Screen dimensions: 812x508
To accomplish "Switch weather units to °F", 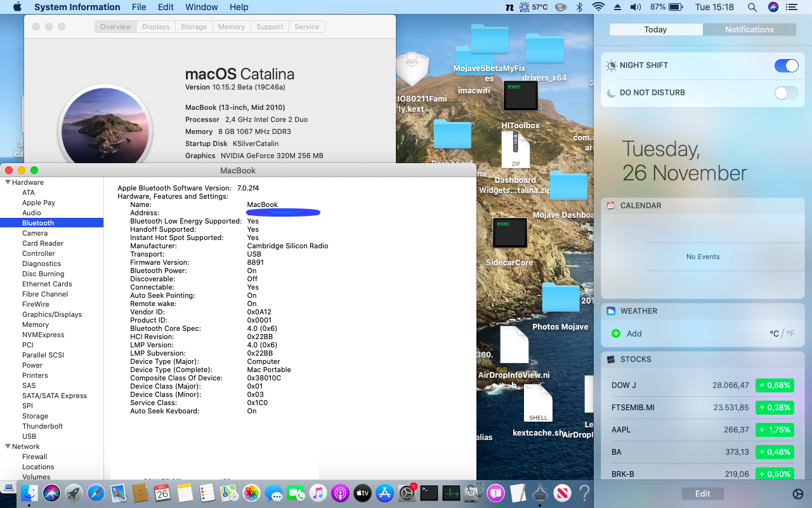I will [790, 333].
